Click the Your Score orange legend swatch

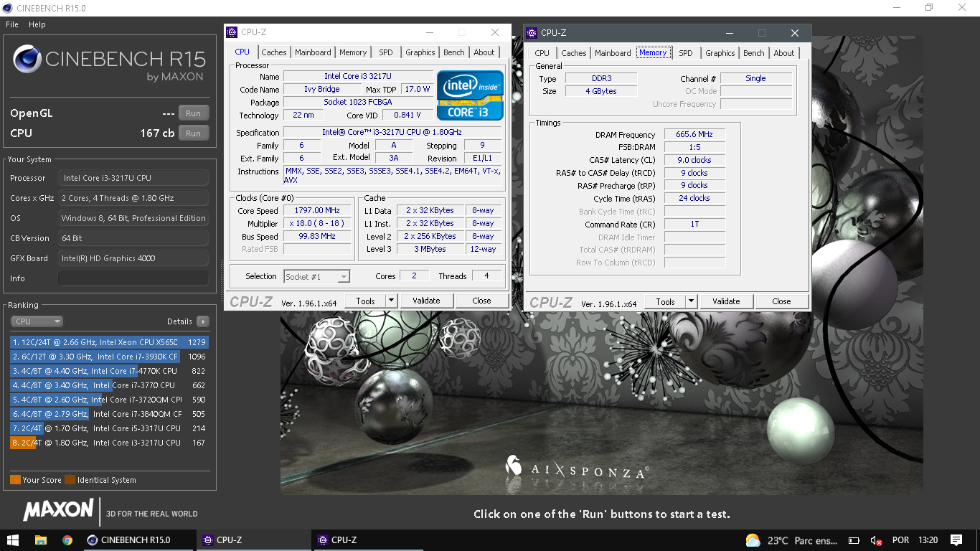coord(15,480)
